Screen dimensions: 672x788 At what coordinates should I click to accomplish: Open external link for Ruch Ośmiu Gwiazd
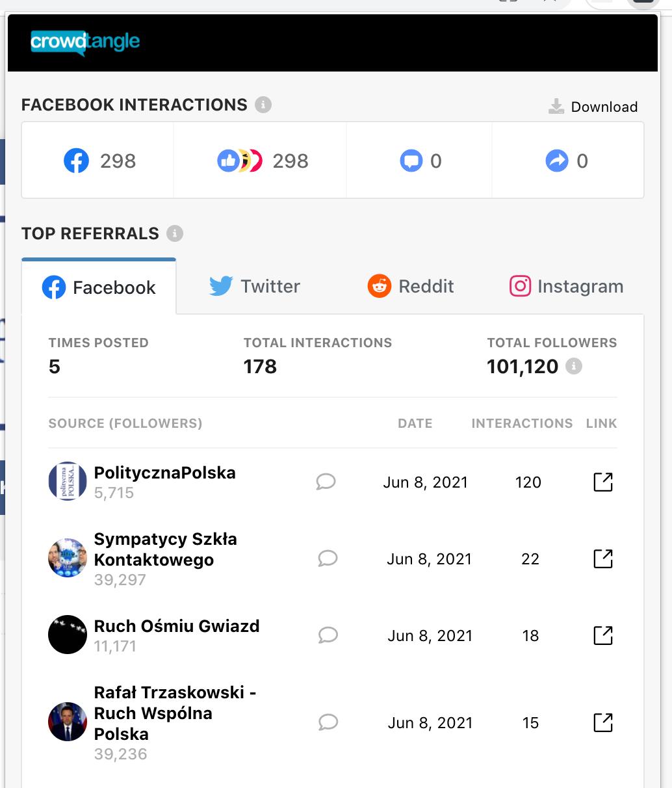pos(603,635)
